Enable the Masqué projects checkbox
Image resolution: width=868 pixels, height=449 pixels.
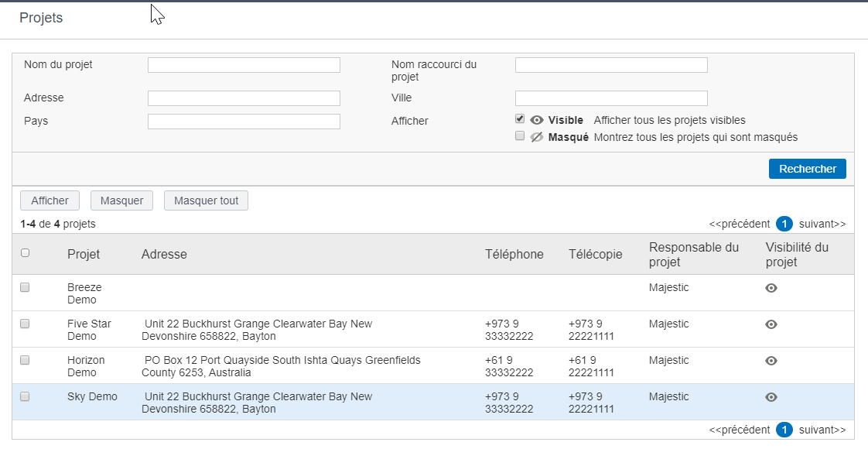(520, 135)
